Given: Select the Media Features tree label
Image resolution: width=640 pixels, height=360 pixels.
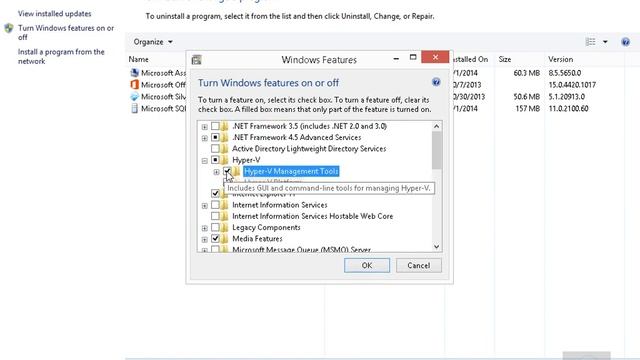Looking at the screenshot, I should point(257,239).
